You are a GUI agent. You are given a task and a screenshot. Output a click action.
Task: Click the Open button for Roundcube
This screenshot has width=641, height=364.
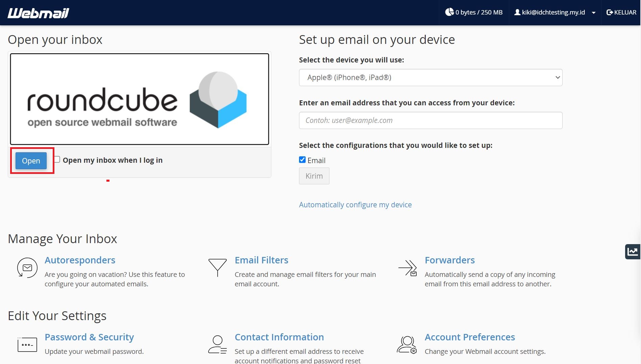(30, 161)
